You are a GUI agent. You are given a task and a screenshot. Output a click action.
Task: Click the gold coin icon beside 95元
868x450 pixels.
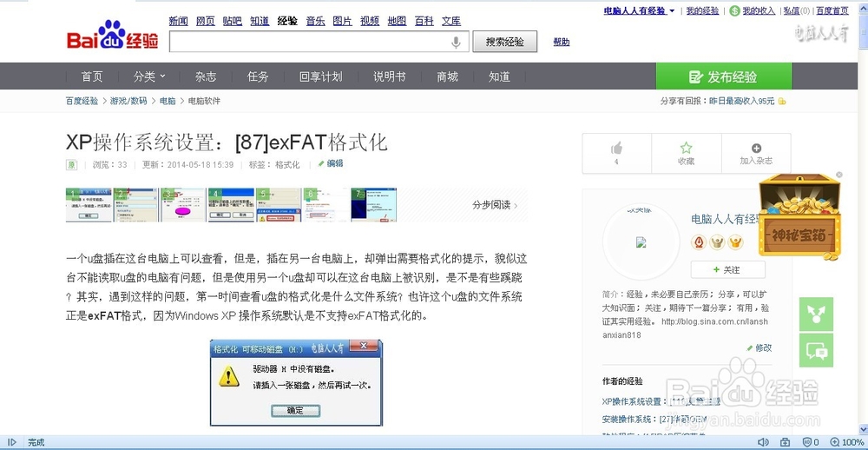782,101
